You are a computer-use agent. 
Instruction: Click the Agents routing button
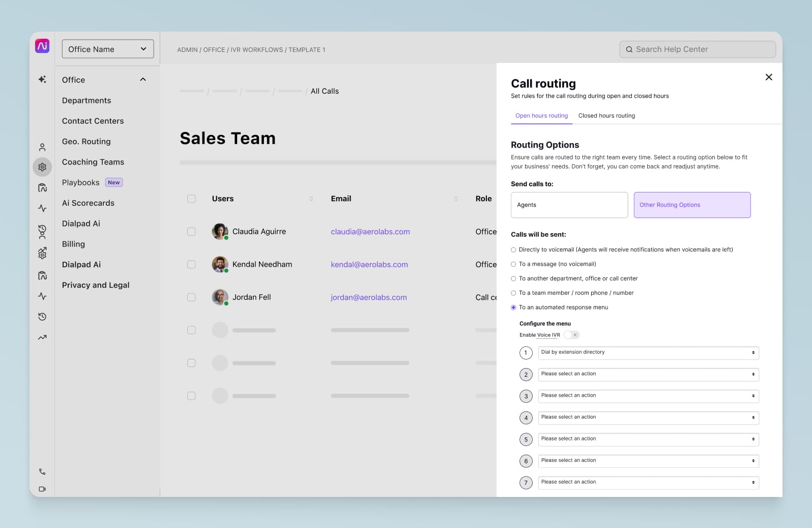(x=569, y=205)
